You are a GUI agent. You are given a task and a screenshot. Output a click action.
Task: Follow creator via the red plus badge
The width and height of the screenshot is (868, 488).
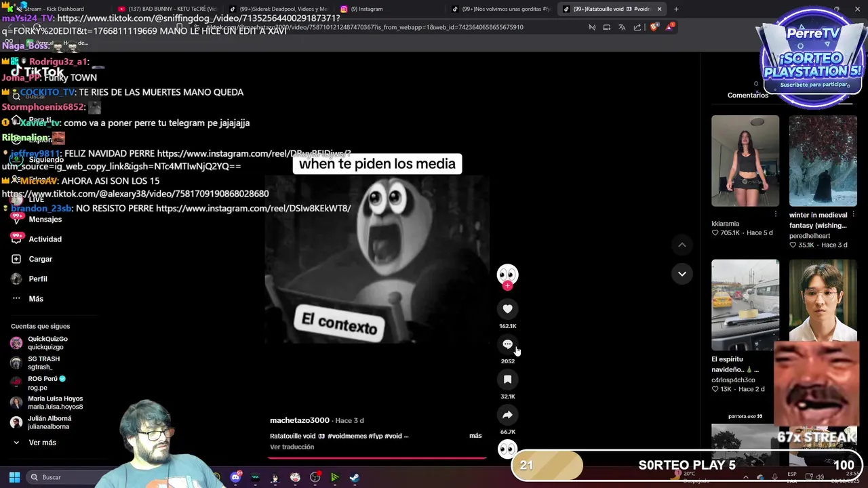[x=507, y=286]
